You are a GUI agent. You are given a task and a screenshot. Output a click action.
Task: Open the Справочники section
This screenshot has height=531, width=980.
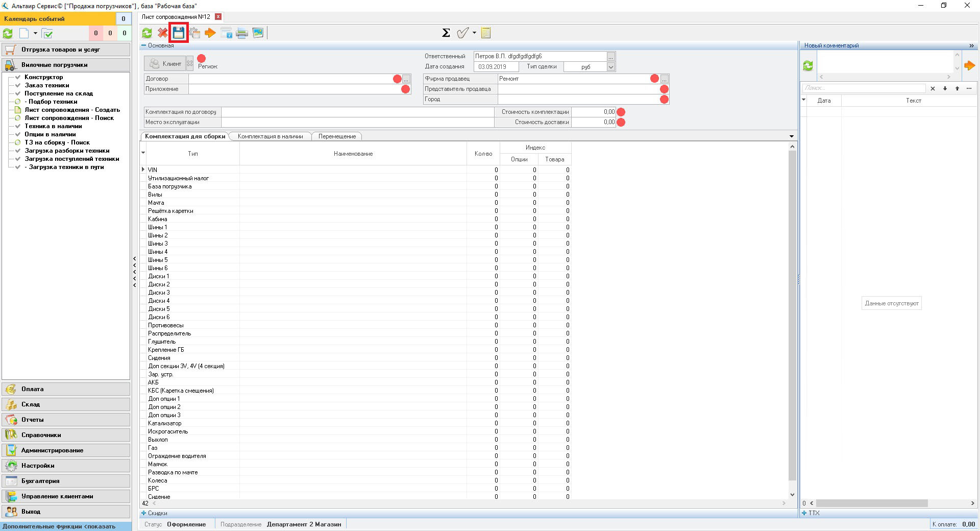66,435
